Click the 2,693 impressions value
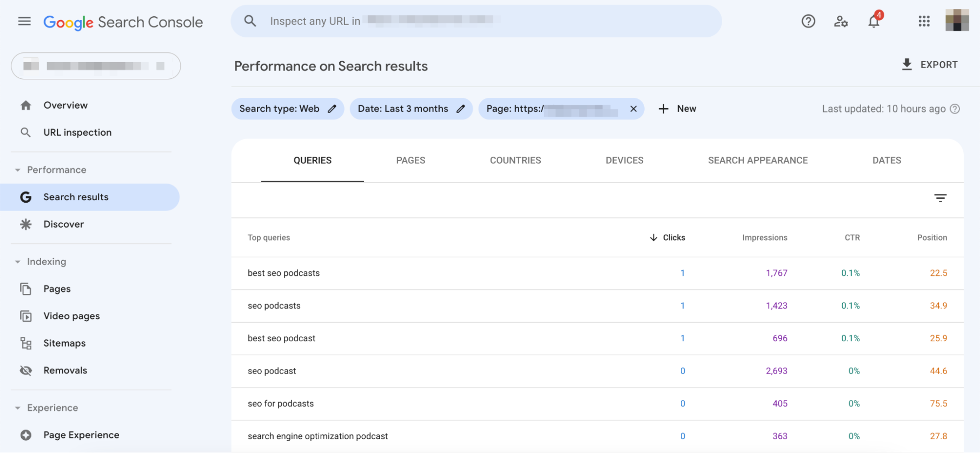Image resolution: width=980 pixels, height=453 pixels. coord(777,371)
